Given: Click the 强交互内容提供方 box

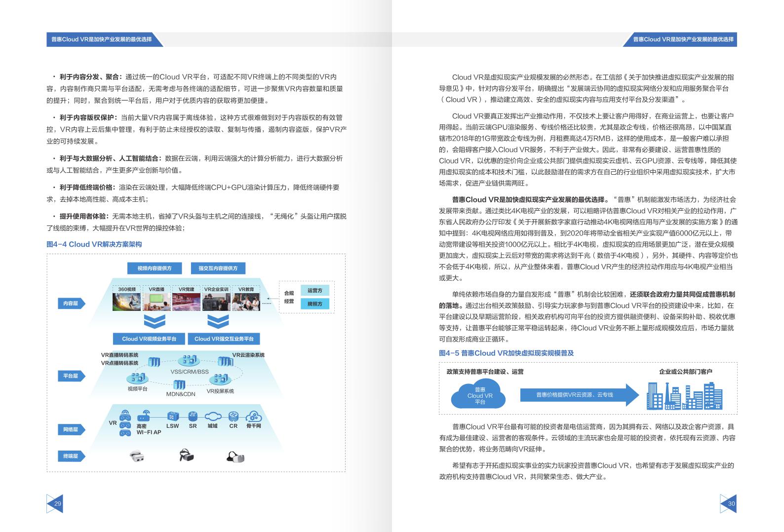Looking at the screenshot, I should pyautogui.click(x=218, y=268).
